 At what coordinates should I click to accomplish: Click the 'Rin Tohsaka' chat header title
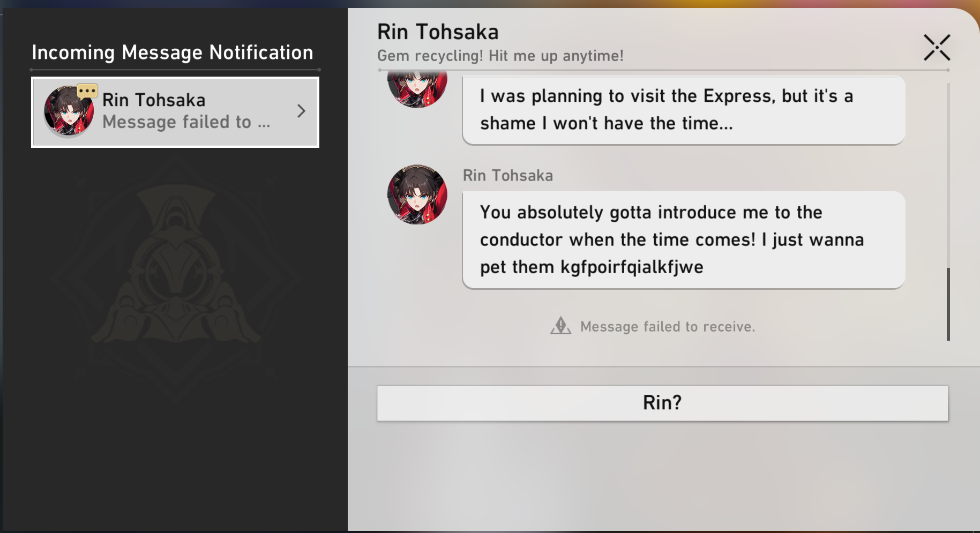[438, 32]
